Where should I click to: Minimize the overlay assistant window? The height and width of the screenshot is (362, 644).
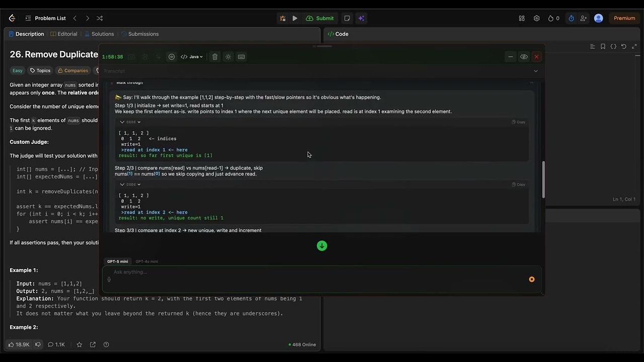coord(511,57)
